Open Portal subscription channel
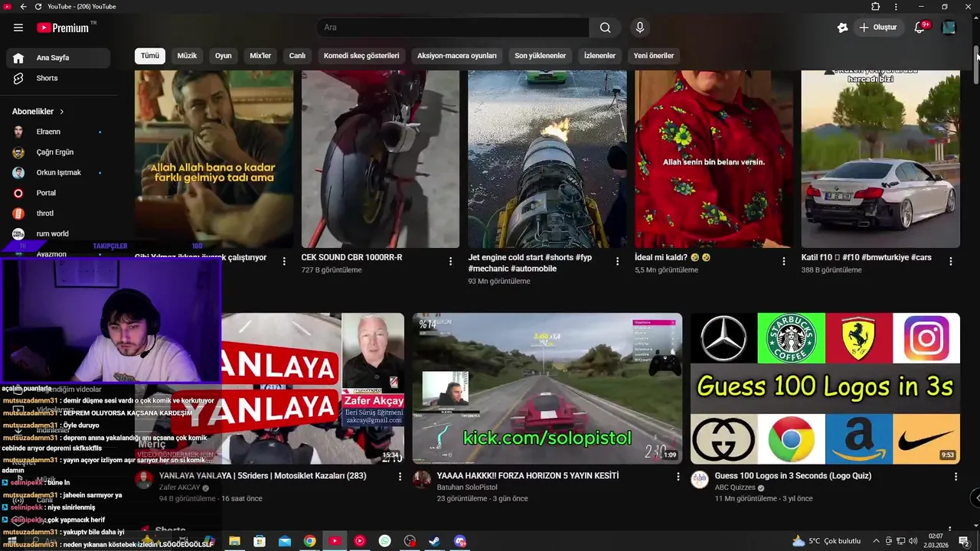Image resolution: width=980 pixels, height=551 pixels. [58, 193]
